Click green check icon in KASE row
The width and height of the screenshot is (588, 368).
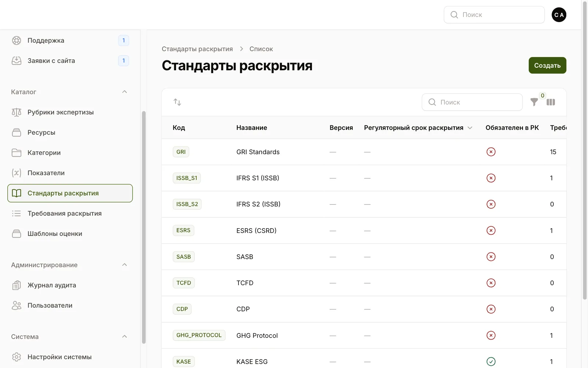point(491,362)
